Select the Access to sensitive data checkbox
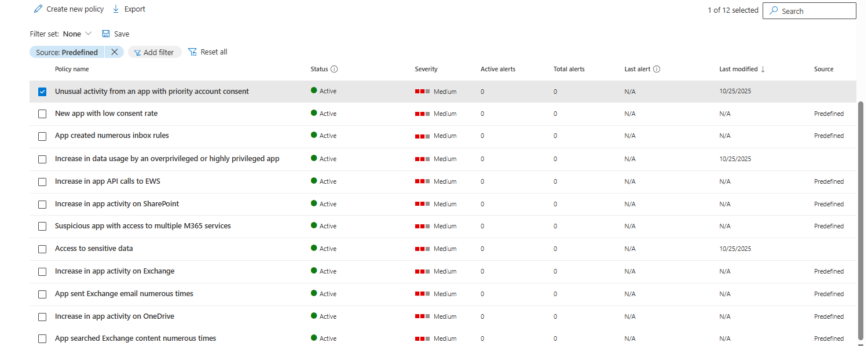Viewport: 868px width, 346px height. [x=42, y=249]
